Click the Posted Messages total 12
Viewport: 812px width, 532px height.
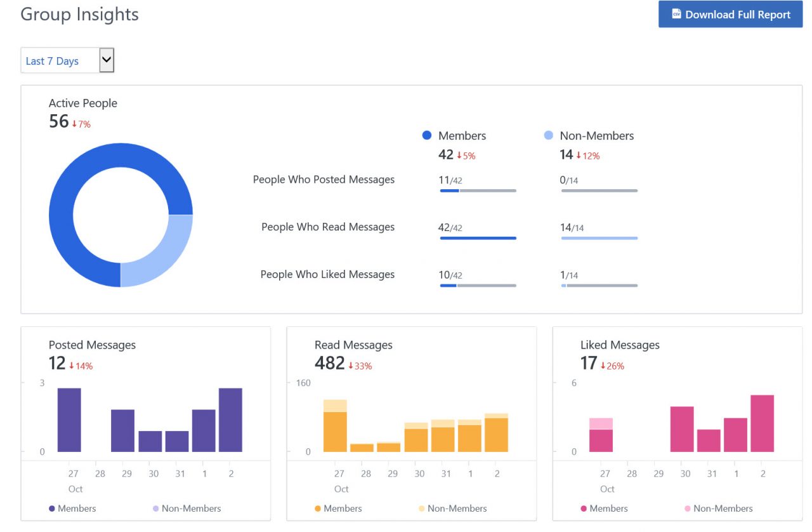click(x=57, y=363)
